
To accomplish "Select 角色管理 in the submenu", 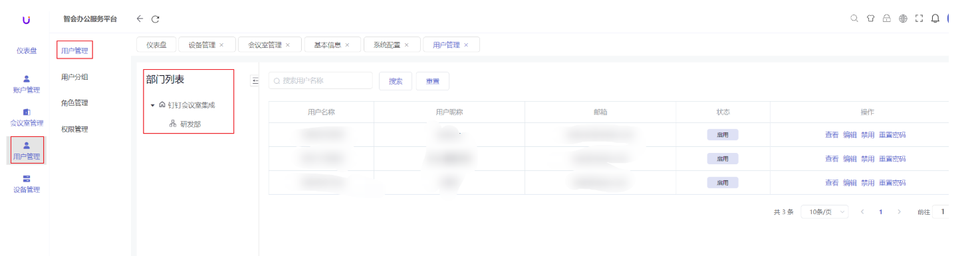I will click(x=74, y=103).
